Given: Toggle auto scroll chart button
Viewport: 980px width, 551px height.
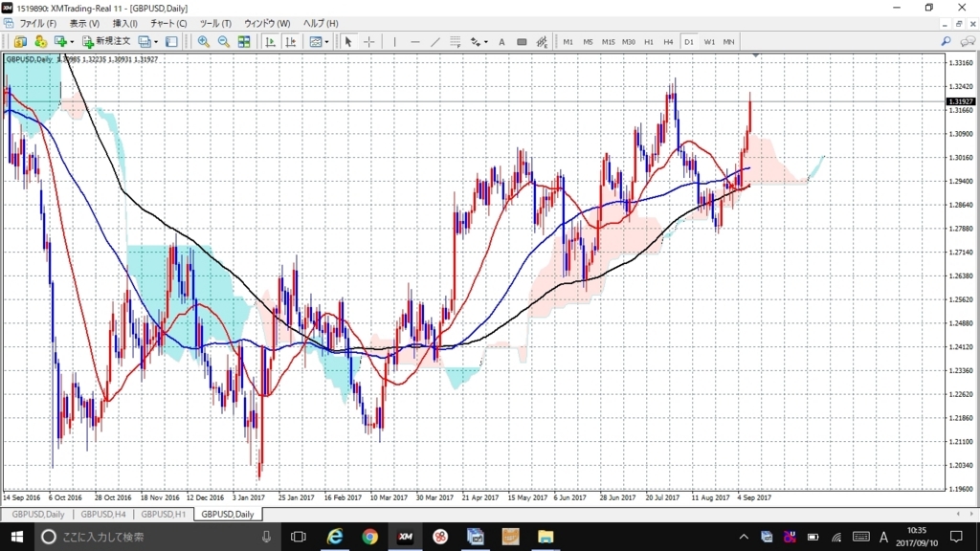Looking at the screenshot, I should point(270,42).
